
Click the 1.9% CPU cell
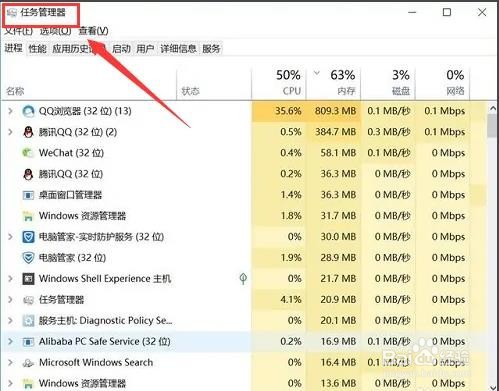[279, 258]
